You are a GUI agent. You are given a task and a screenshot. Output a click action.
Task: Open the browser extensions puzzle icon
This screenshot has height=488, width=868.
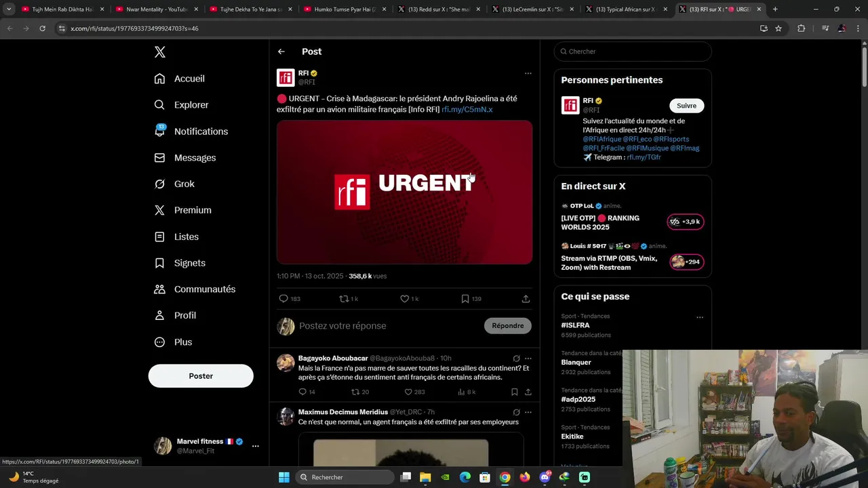pos(802,28)
